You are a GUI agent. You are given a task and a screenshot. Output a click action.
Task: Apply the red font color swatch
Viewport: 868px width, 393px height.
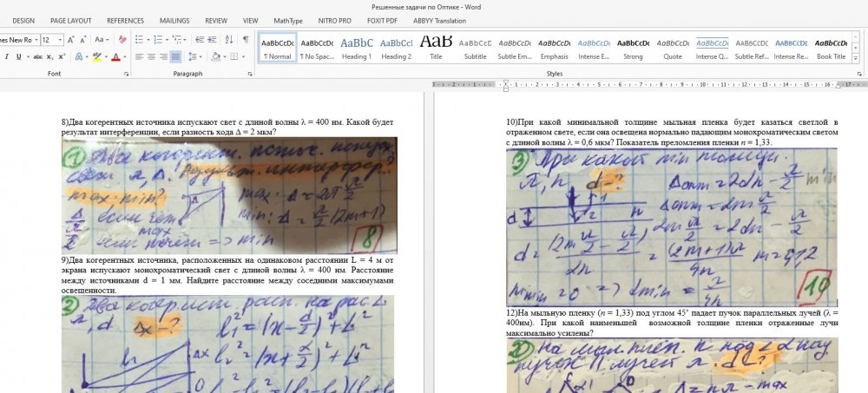(115, 57)
